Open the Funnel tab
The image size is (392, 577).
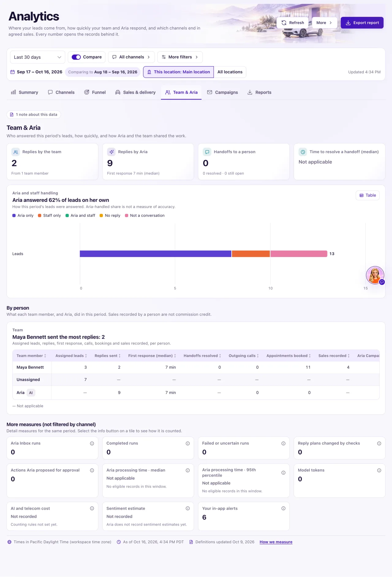pyautogui.click(x=95, y=92)
